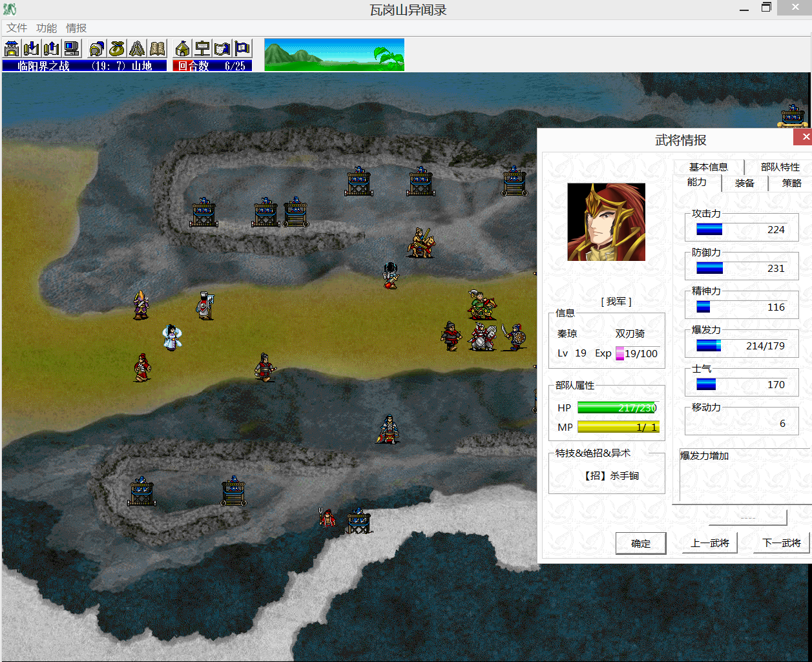Viewport: 812px width, 662px height.
Task: Open the 功能 menu
Action: pos(47,28)
